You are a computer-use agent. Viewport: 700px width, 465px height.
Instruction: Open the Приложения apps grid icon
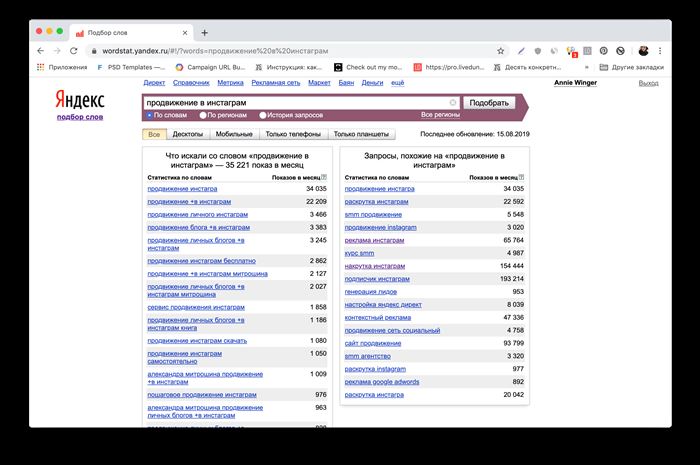(41, 67)
